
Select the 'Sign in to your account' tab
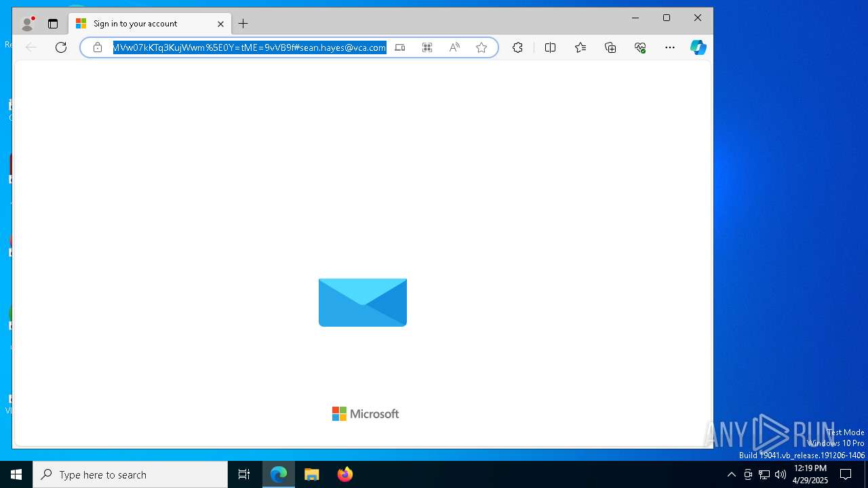click(x=150, y=24)
